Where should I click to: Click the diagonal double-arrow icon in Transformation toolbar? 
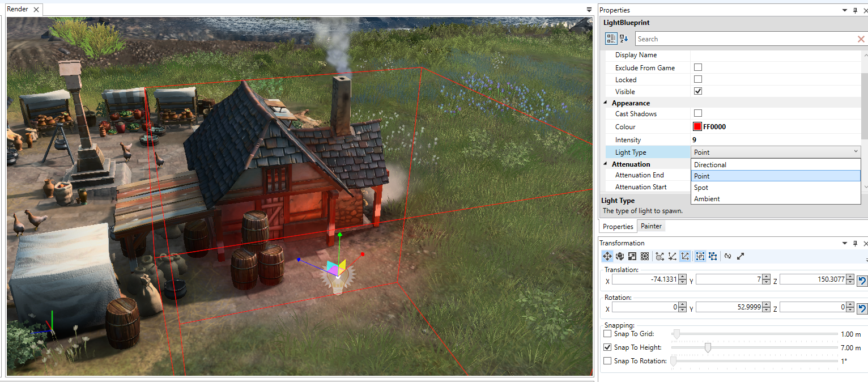[x=741, y=256]
